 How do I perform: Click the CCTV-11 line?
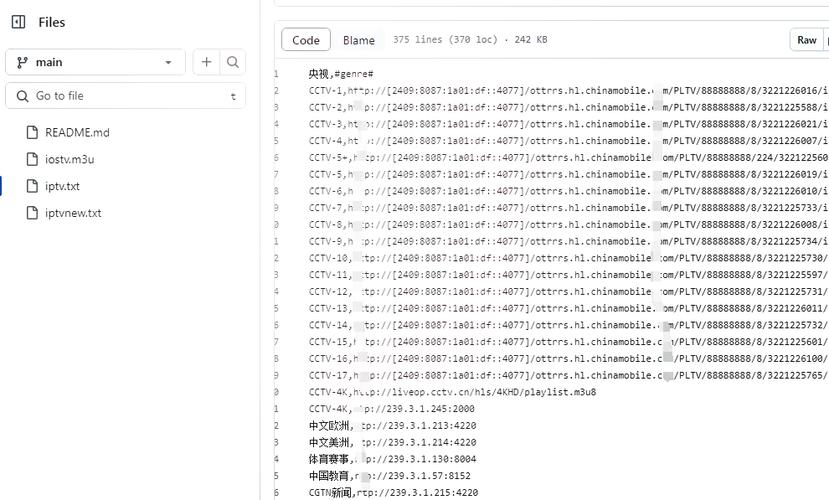(x=569, y=275)
